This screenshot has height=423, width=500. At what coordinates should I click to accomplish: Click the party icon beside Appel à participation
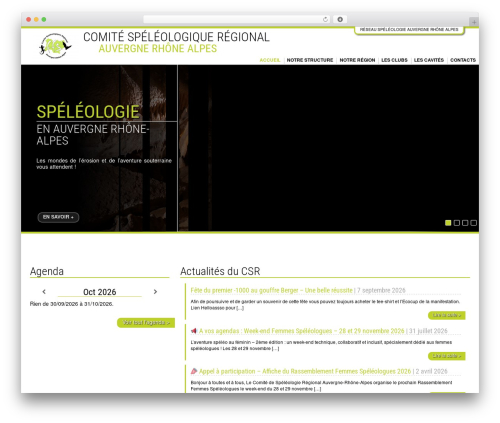[194, 371]
